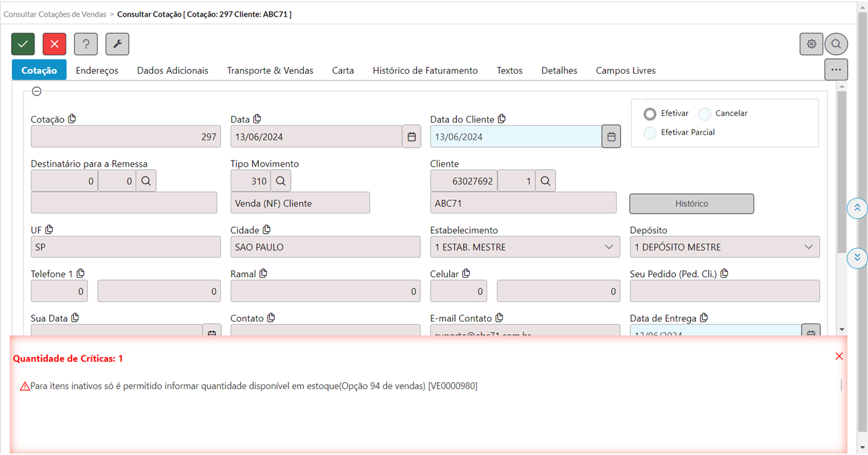
Task: Select the Cancelar radio option
Action: [704, 114]
